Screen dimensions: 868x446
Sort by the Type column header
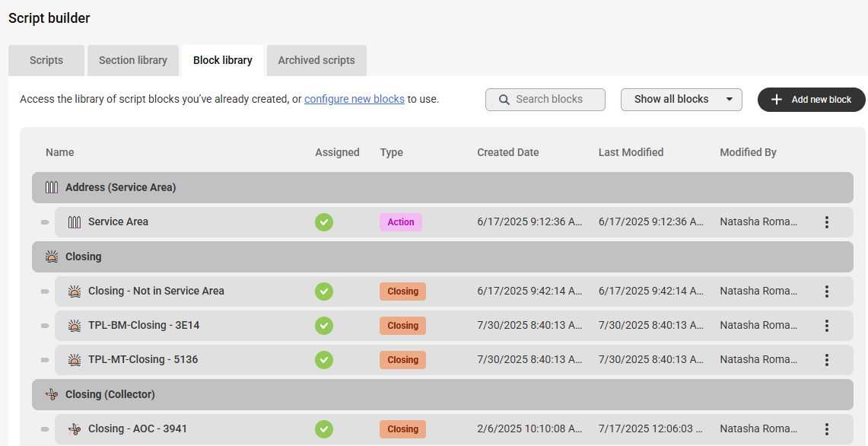391,152
